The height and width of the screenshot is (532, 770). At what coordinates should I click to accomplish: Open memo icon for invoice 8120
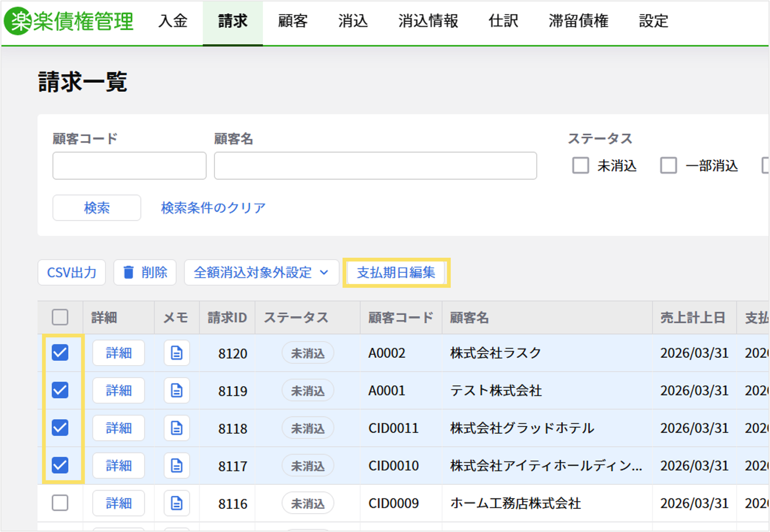point(177,353)
